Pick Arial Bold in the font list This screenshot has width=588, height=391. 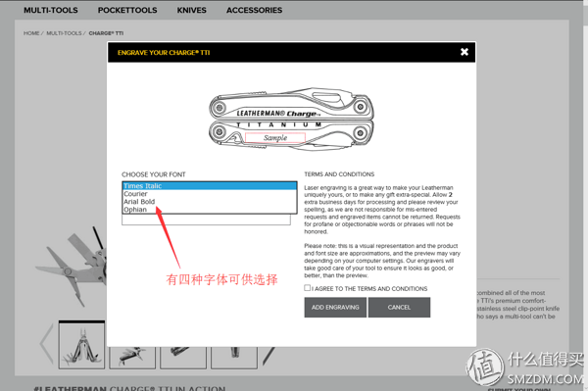(x=210, y=202)
